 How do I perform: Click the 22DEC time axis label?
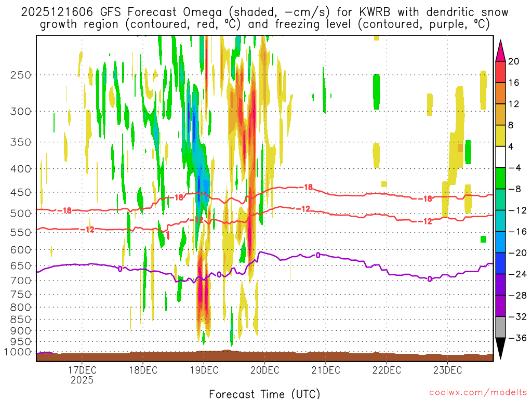pos(387,370)
